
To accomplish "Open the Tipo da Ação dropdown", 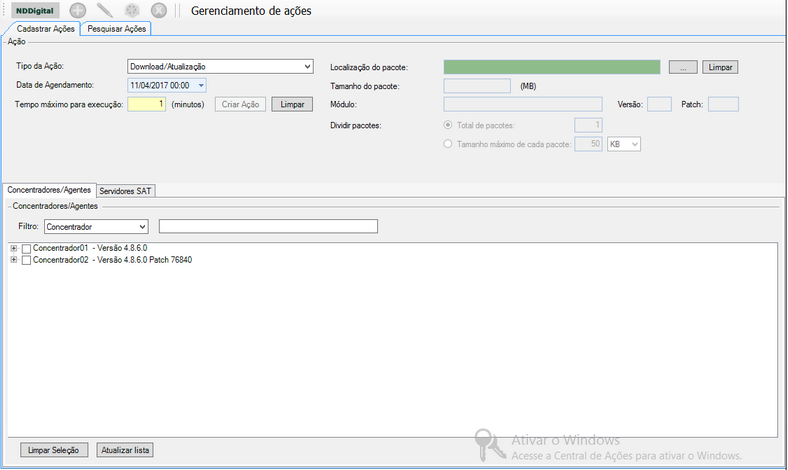I will point(220,66).
